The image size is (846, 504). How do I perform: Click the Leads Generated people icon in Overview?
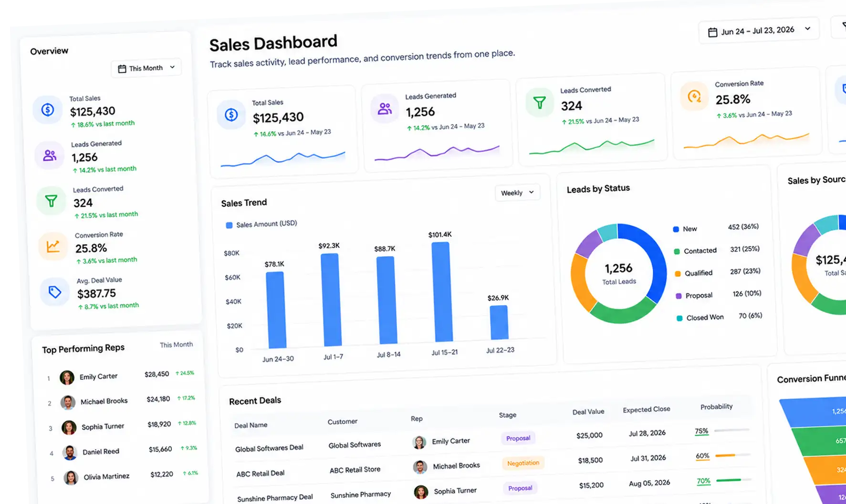pos(49,155)
